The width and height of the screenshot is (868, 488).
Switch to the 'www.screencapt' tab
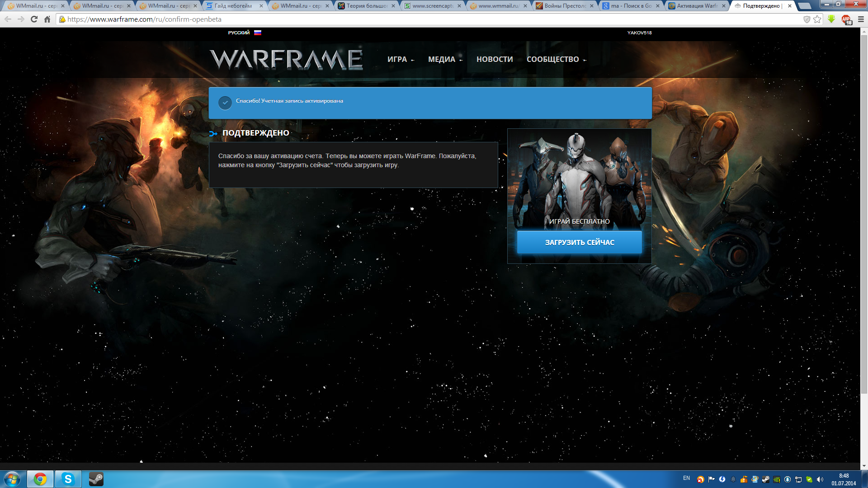click(433, 6)
